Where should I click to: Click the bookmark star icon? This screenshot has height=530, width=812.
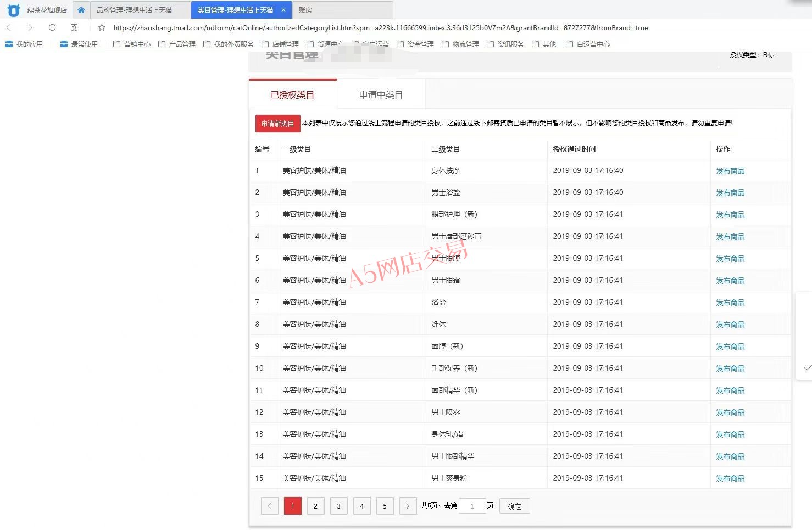pyautogui.click(x=102, y=27)
